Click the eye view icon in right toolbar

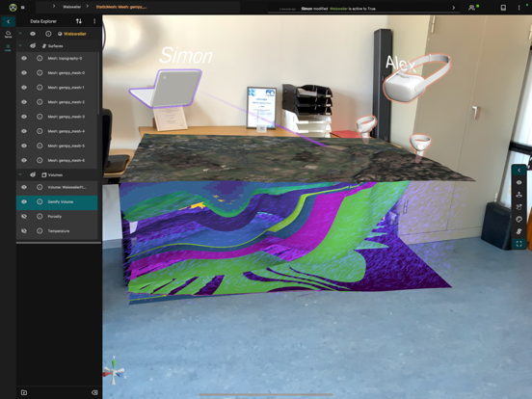tap(519, 182)
